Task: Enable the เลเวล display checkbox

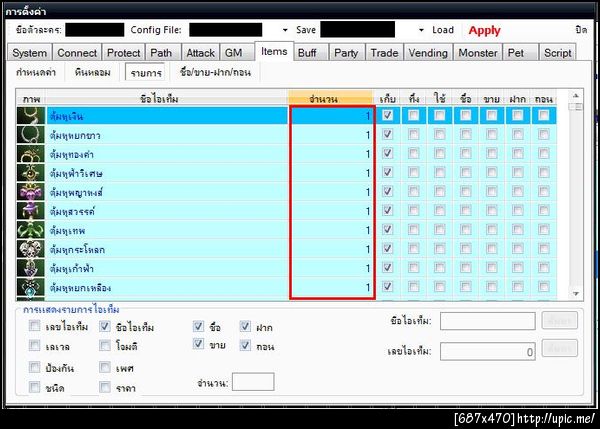Action: [34, 346]
